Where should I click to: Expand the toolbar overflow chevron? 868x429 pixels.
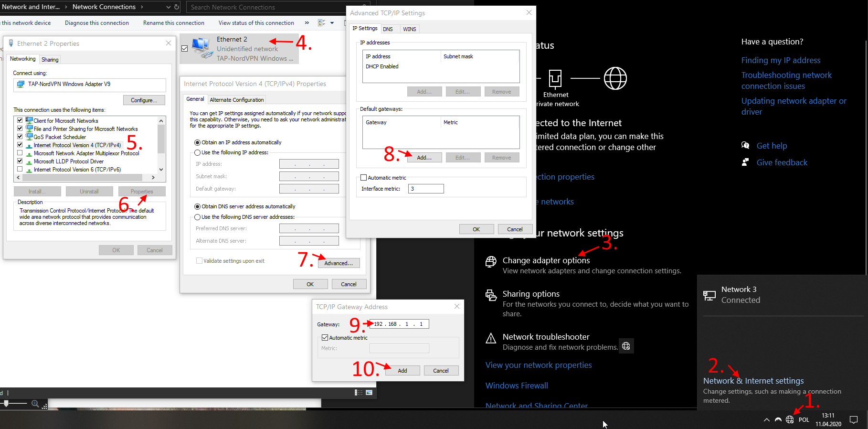point(307,23)
